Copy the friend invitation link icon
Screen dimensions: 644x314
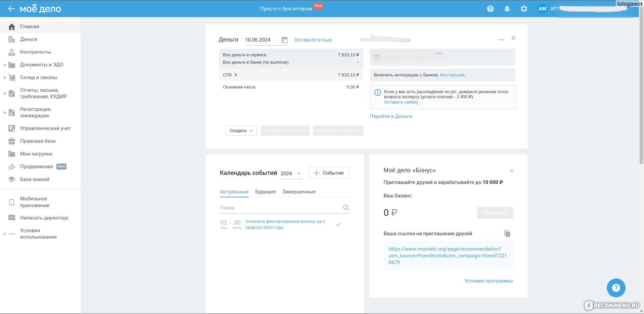tap(507, 234)
